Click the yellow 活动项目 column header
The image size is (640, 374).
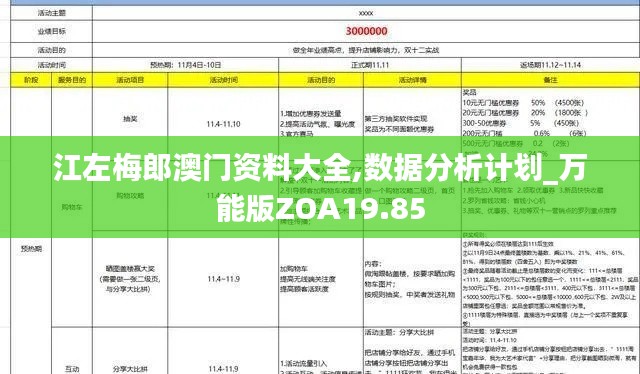(x=130, y=80)
